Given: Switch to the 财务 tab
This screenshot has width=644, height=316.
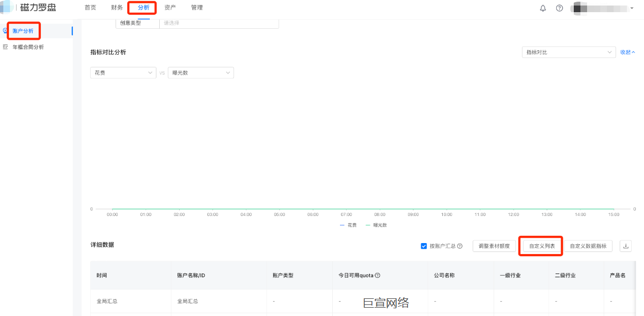Looking at the screenshot, I should [x=117, y=8].
